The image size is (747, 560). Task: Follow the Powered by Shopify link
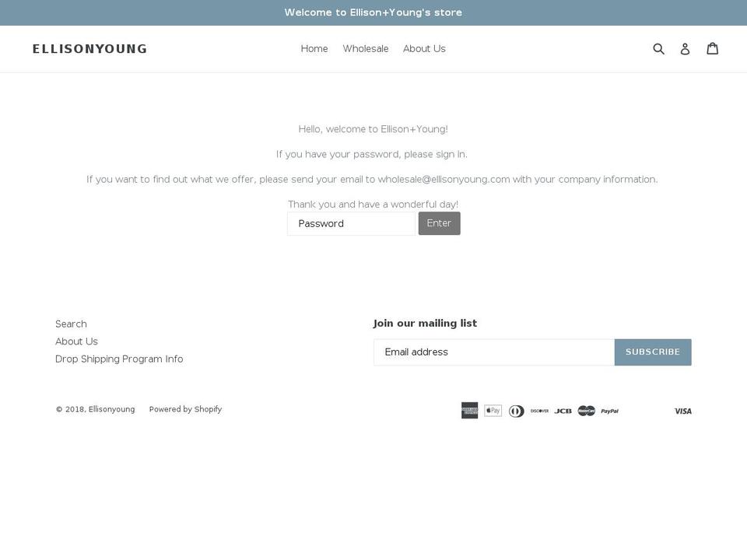click(x=185, y=409)
